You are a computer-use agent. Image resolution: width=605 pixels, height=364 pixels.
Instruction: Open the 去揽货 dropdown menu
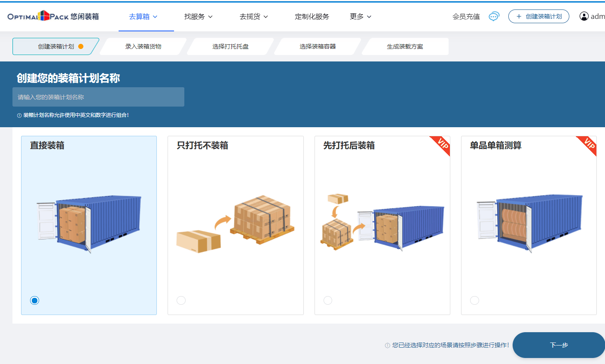coord(254,17)
